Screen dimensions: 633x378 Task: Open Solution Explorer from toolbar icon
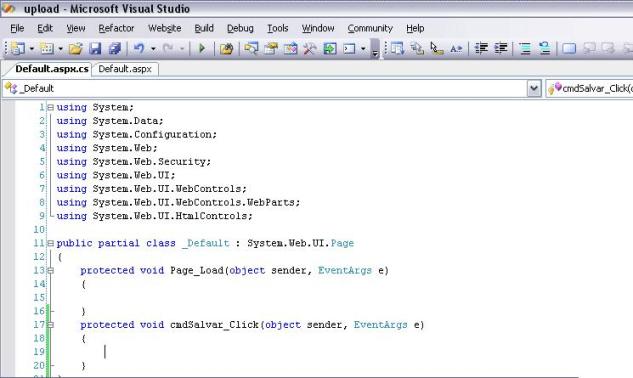coord(251,49)
